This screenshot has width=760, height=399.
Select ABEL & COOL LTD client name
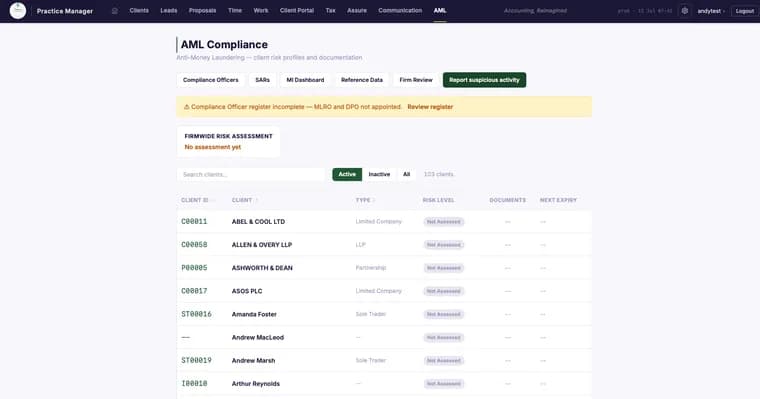coord(258,222)
